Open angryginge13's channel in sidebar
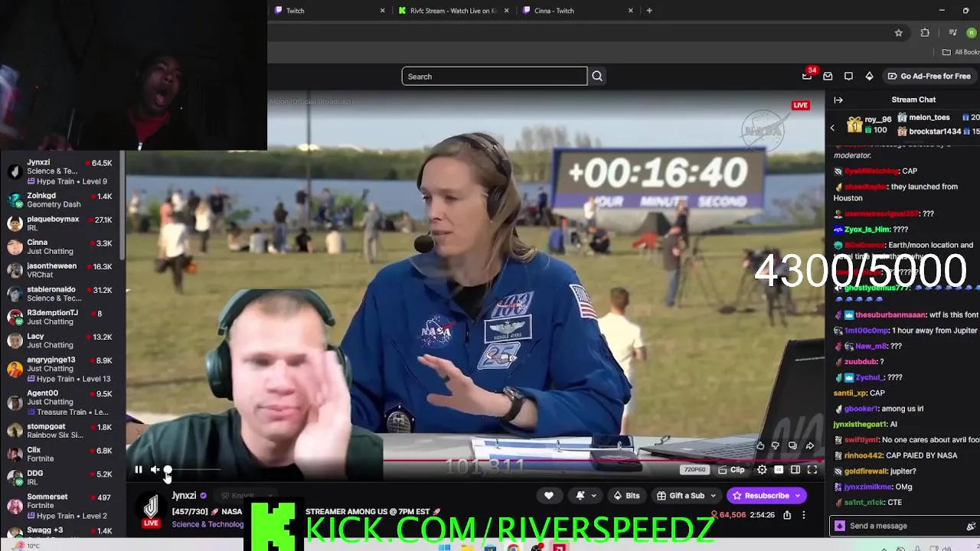The width and height of the screenshot is (980, 551). [x=63, y=369]
